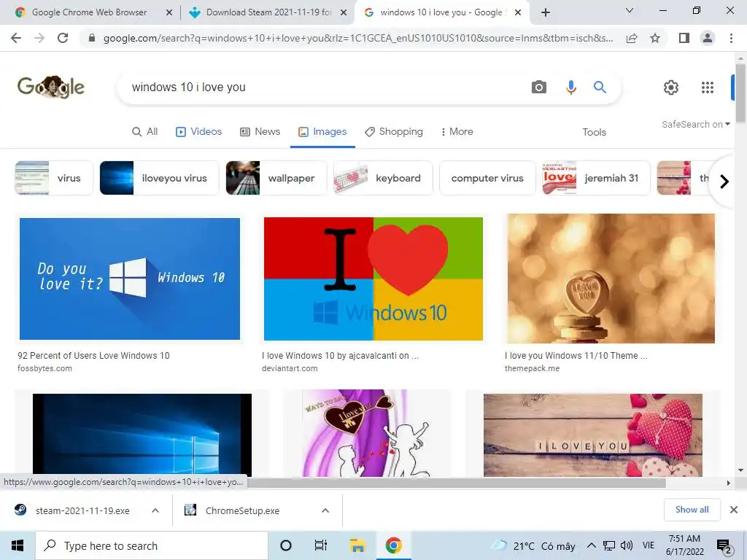Image resolution: width=747 pixels, height=560 pixels.
Task: Open the purple couple silhouette image
Action: pos(368,433)
